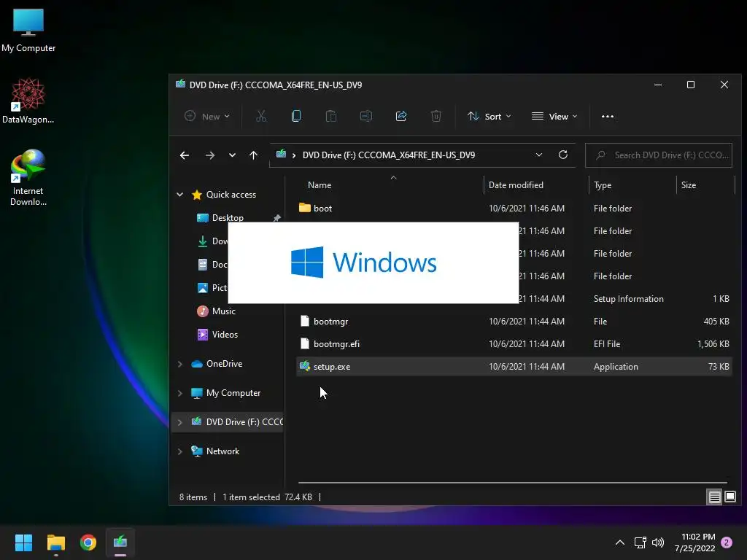The image size is (747, 560).
Task: Click the '1 item selected' status text
Action: tap(251, 497)
